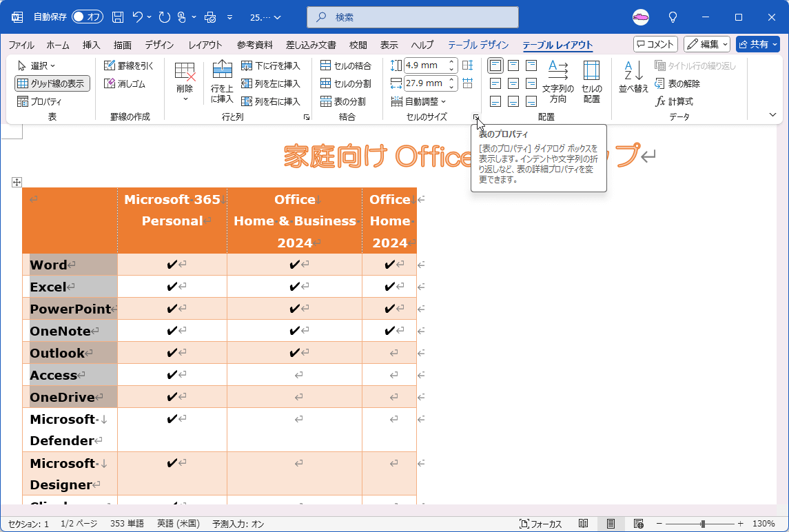Sort table with 並べ替え
This screenshot has width=789, height=532.
633,77
